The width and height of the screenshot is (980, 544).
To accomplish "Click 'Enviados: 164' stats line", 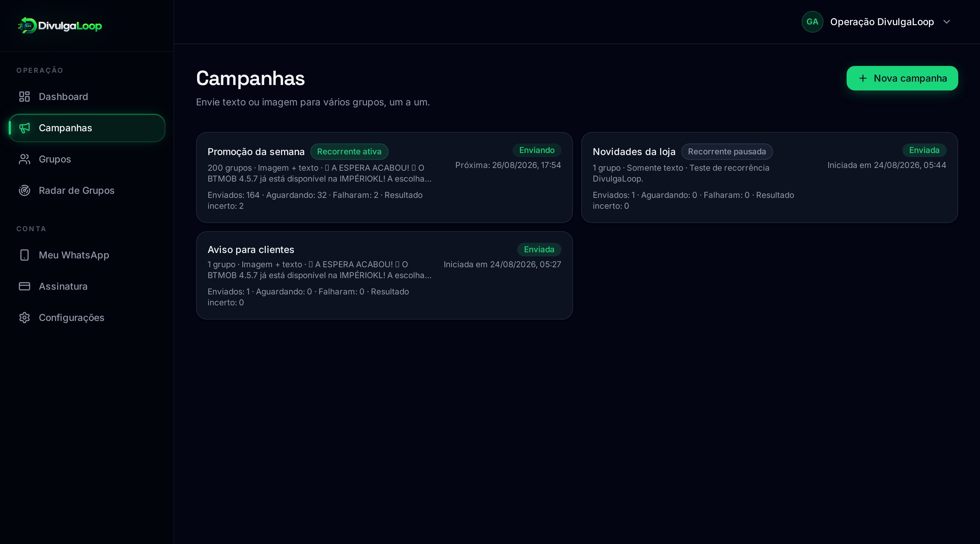I will [x=315, y=200].
